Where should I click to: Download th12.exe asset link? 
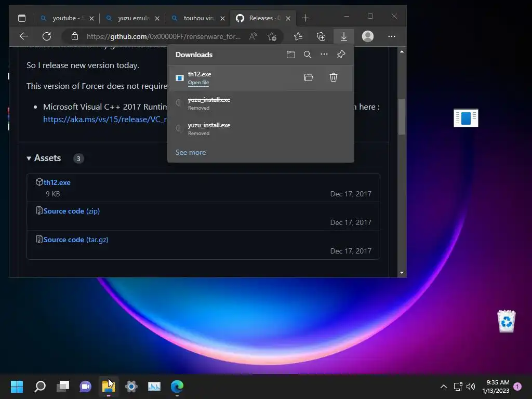[57, 182]
